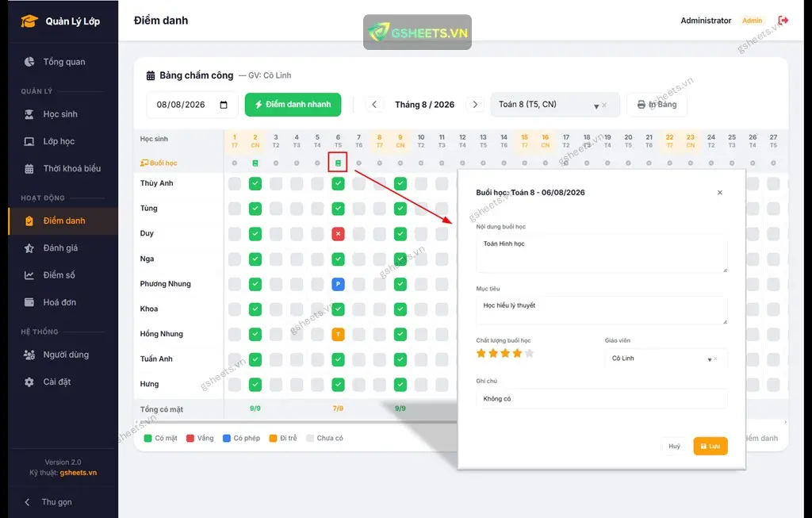The width and height of the screenshot is (812, 518).
Task: Go to the previous month with the left chevron
Action: pos(374,105)
